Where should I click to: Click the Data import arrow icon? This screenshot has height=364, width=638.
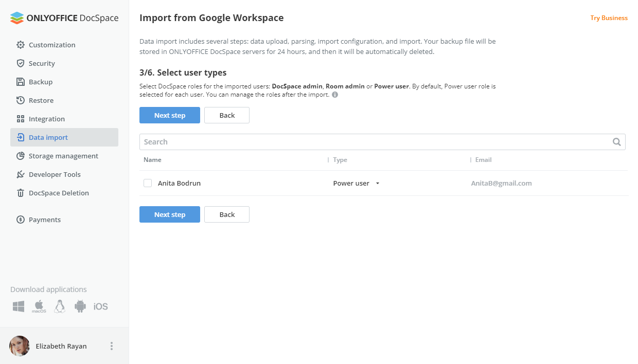(x=21, y=137)
